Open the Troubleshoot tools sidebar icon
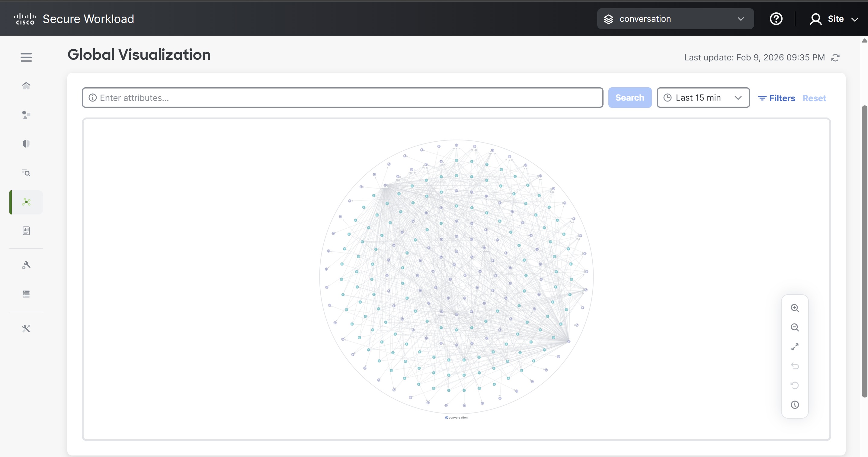Viewport: 868px width, 457px height. [26, 328]
